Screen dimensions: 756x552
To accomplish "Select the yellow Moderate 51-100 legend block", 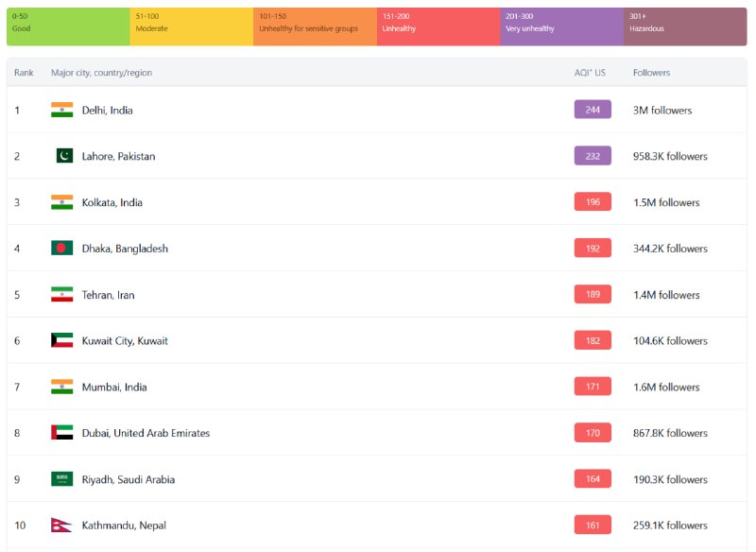I will tap(192, 26).
